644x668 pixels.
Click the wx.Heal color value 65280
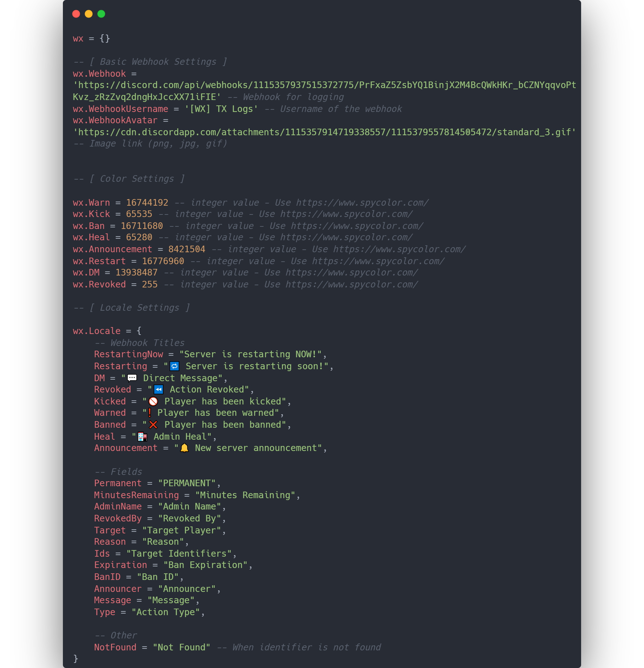(139, 237)
